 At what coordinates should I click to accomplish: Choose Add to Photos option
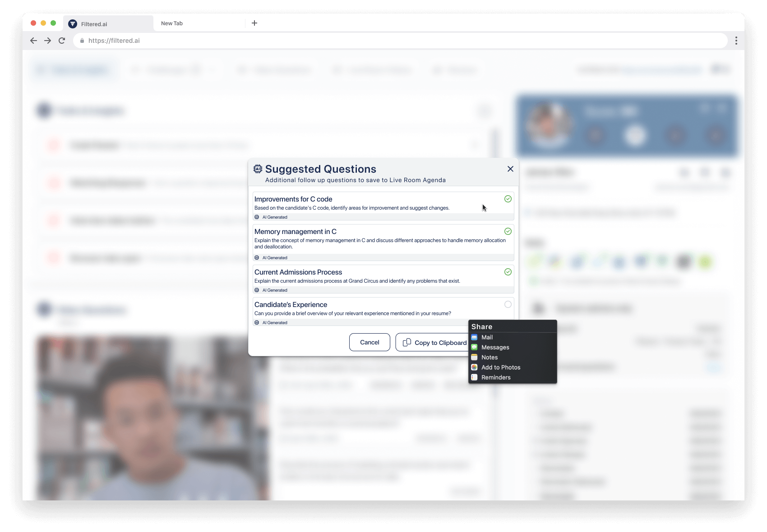point(500,367)
